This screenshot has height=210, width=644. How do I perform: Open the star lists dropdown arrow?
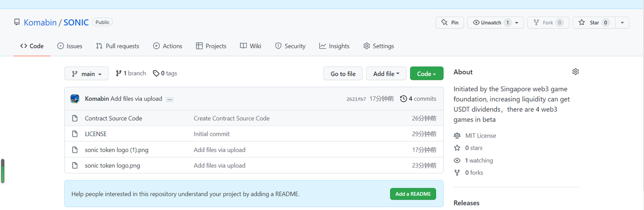click(622, 23)
